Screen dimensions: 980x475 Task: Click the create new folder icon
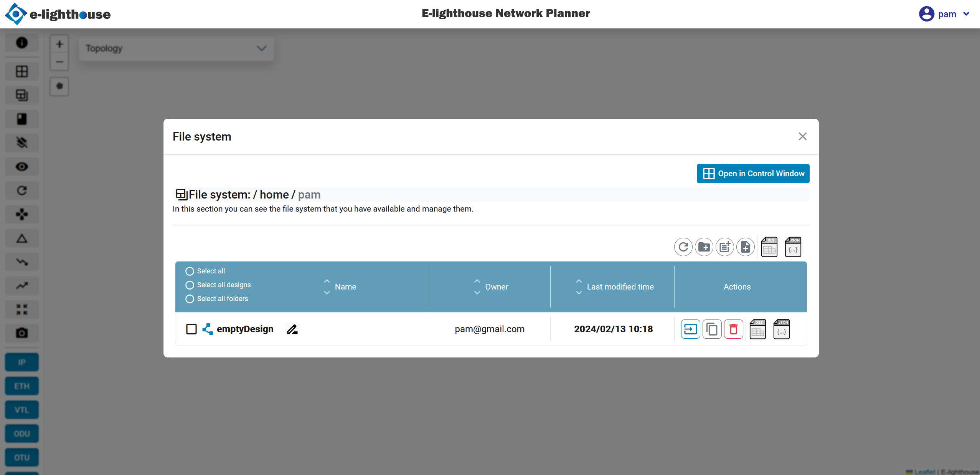(704, 247)
